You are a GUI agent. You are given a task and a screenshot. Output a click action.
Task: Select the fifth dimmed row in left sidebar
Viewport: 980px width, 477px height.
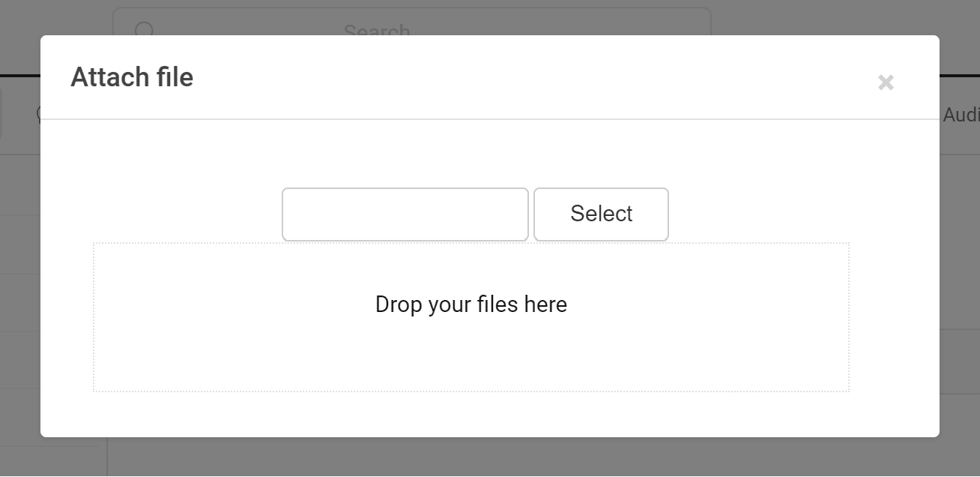pos(19,418)
